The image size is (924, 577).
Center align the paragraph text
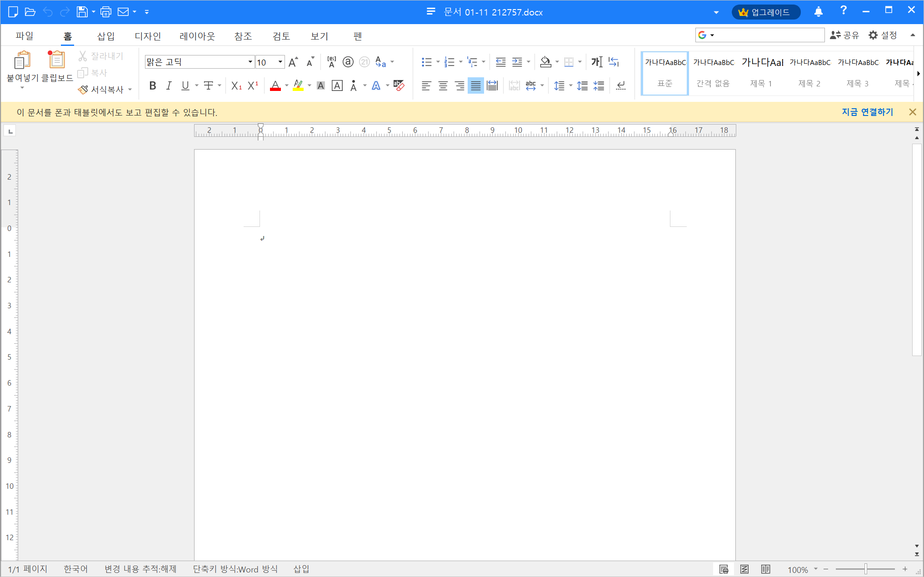[x=443, y=85]
